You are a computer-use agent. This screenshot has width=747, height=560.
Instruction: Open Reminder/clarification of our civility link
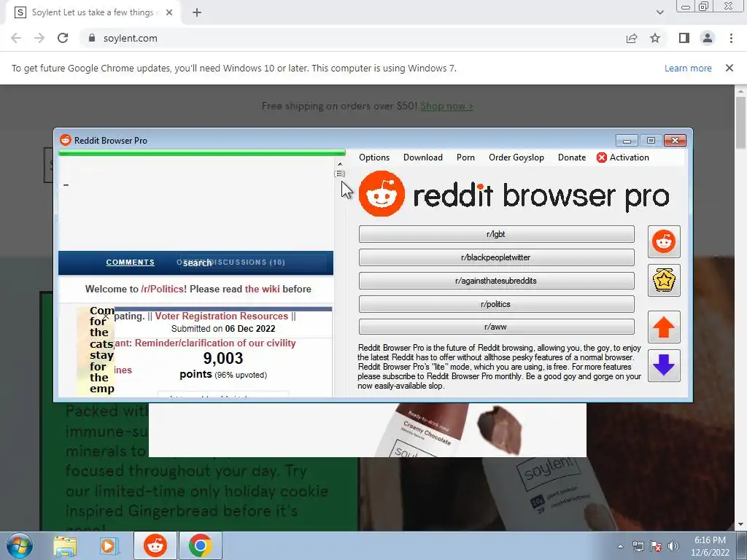(215, 343)
